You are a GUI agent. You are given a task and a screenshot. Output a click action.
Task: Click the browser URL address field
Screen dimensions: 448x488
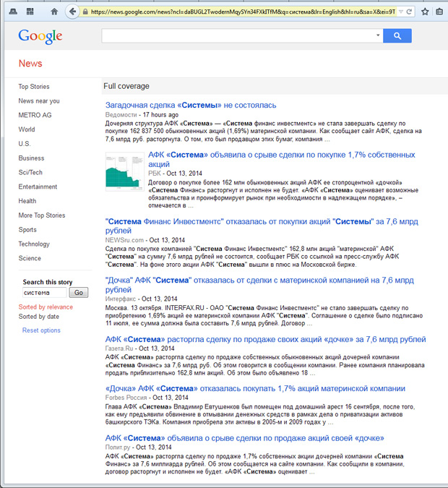[243, 12]
